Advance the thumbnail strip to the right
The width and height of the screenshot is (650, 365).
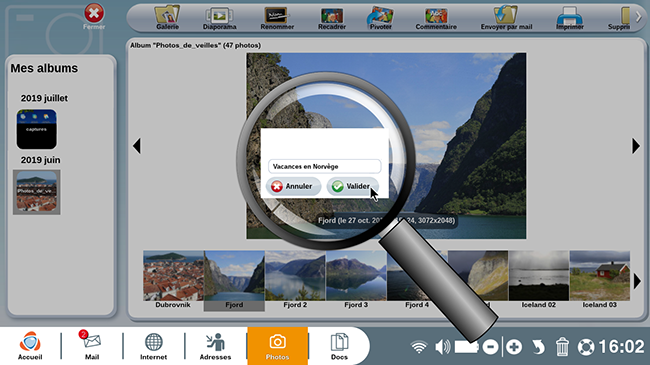point(637,282)
